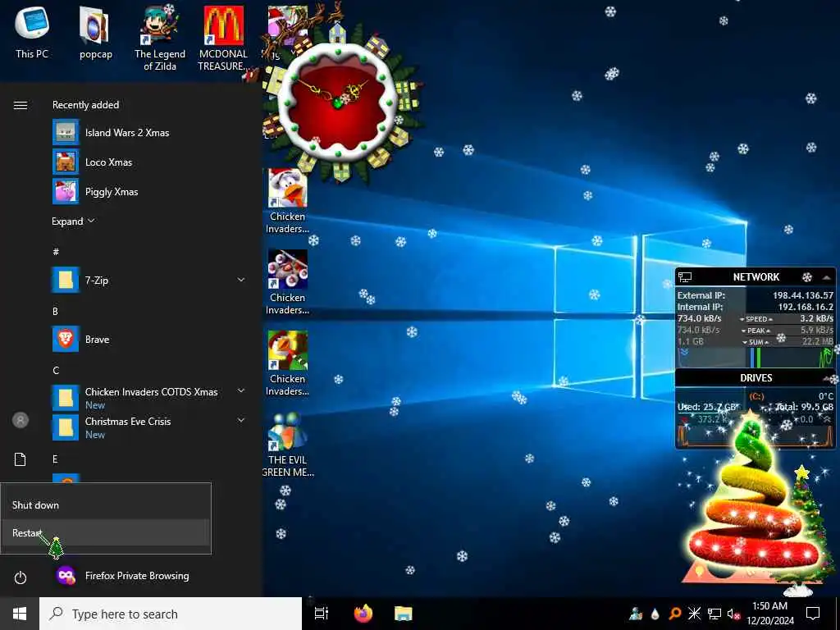
Task: Click the Messenger-style people tray icon
Action: point(636,614)
